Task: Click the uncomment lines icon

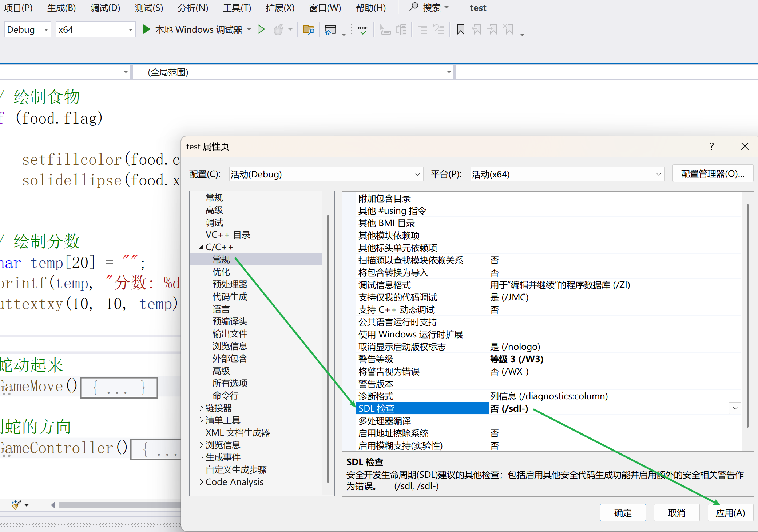Action: point(439,29)
